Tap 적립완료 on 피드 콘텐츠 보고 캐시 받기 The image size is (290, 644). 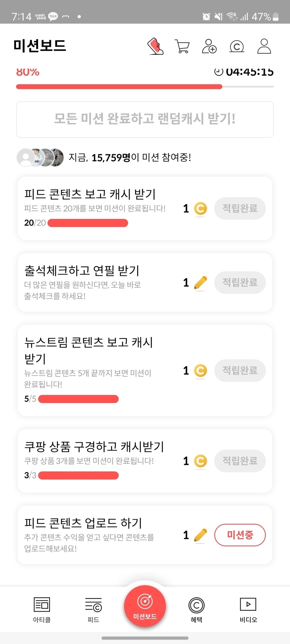[x=240, y=208]
